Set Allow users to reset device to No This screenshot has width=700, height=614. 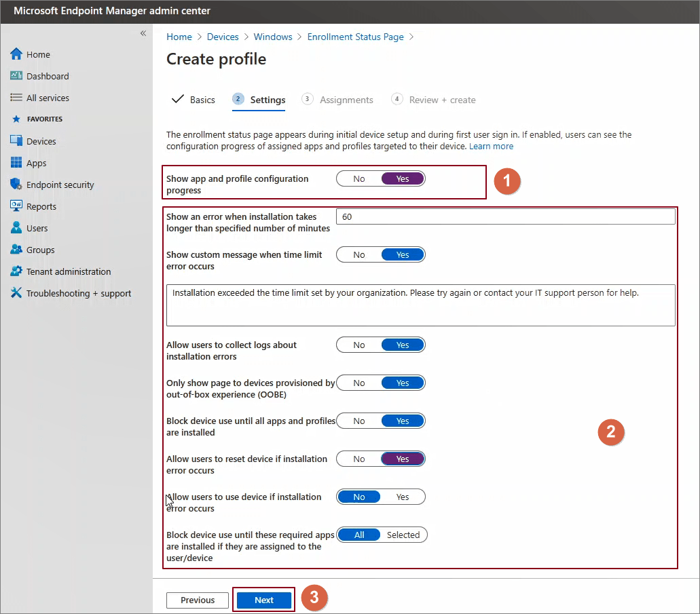click(359, 459)
